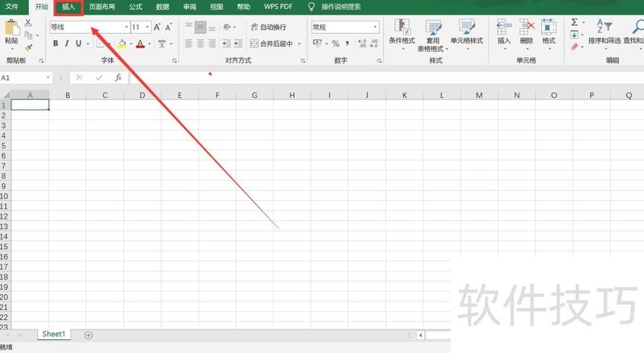Decrease decimal places
644x353 pixels.
(374, 44)
